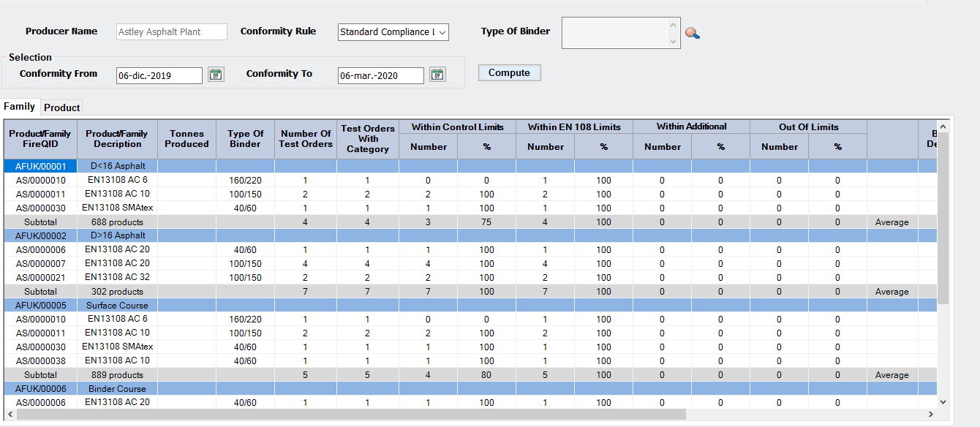980x427 pixels.
Task: Click the Type Of Binder list down arrow
Action: pyautogui.click(x=674, y=42)
